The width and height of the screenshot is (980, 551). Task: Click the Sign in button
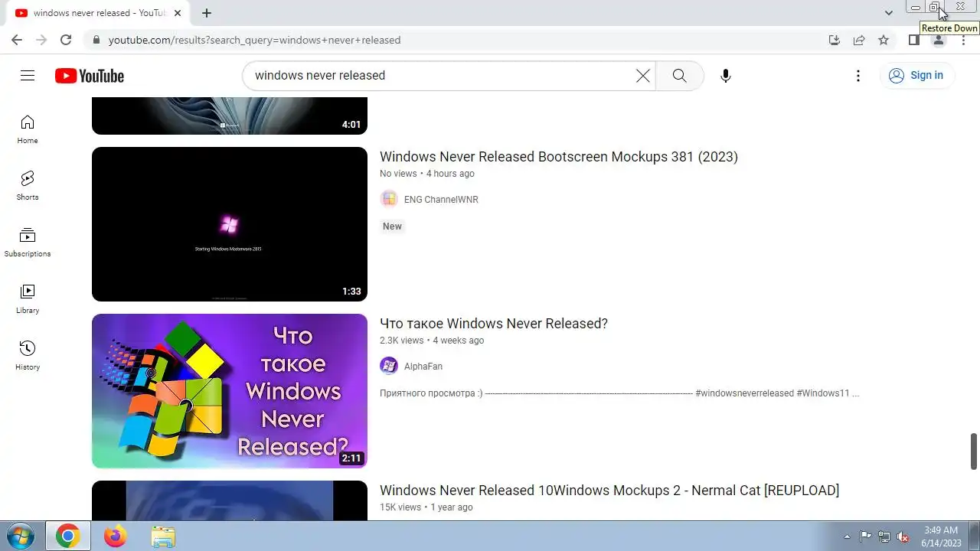coord(916,76)
